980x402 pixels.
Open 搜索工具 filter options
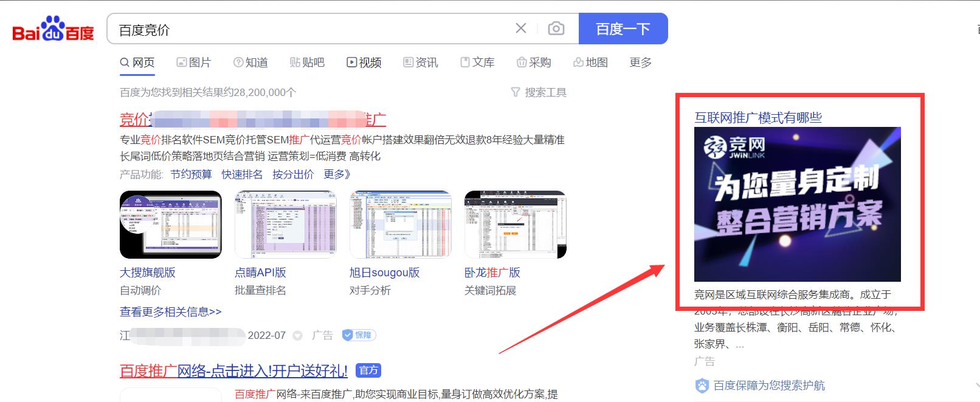(x=539, y=92)
